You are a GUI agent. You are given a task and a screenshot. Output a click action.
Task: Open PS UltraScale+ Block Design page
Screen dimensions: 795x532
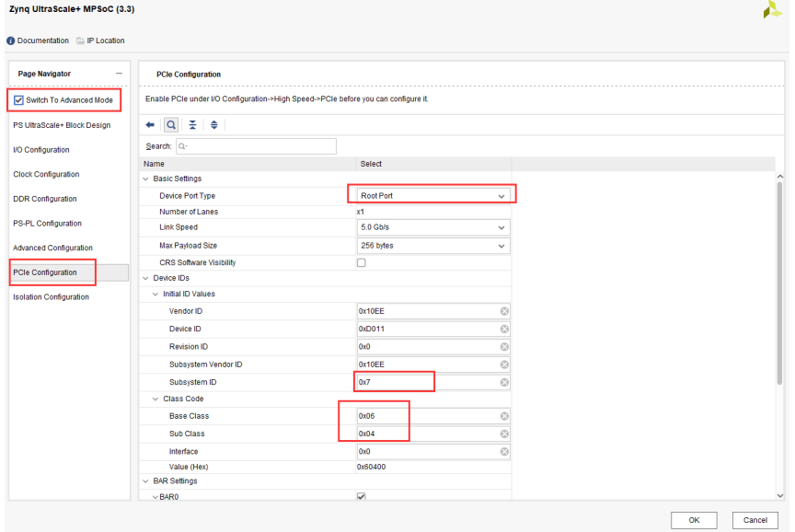(62, 125)
